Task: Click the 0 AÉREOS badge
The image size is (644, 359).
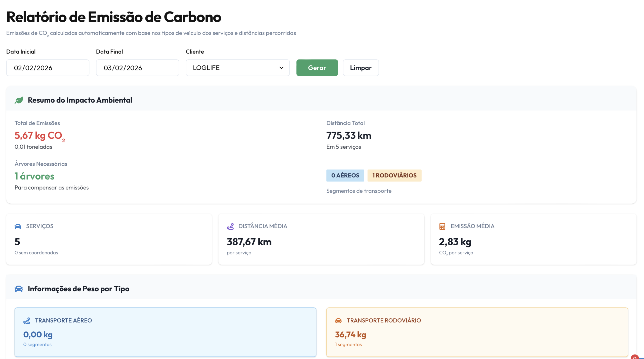Action: pos(345,175)
